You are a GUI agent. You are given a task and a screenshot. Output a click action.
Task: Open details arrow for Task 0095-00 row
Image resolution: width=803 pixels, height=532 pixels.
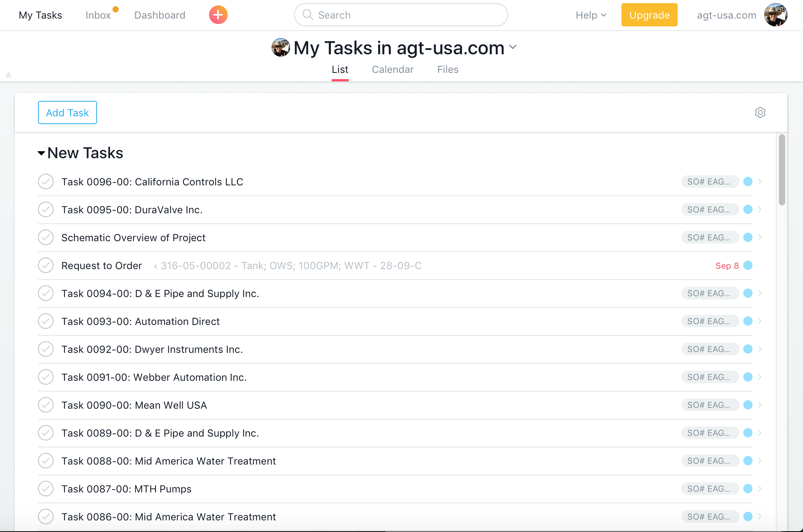(x=760, y=209)
